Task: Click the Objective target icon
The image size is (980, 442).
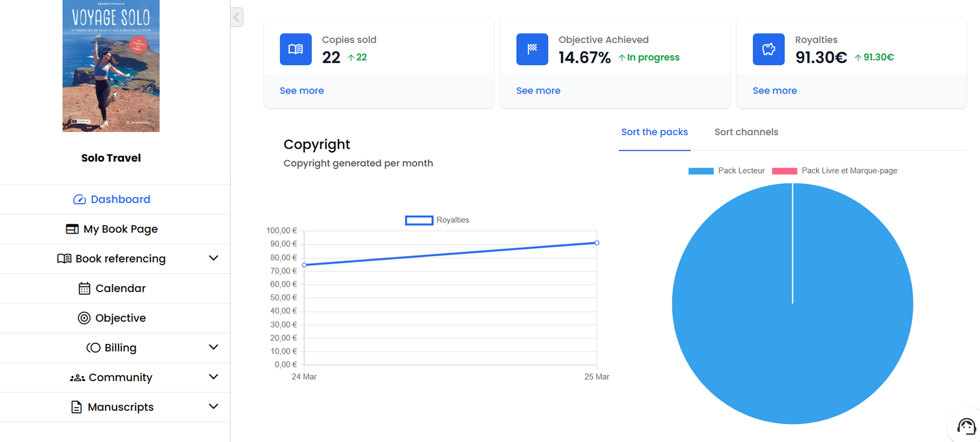Action: pyautogui.click(x=84, y=318)
